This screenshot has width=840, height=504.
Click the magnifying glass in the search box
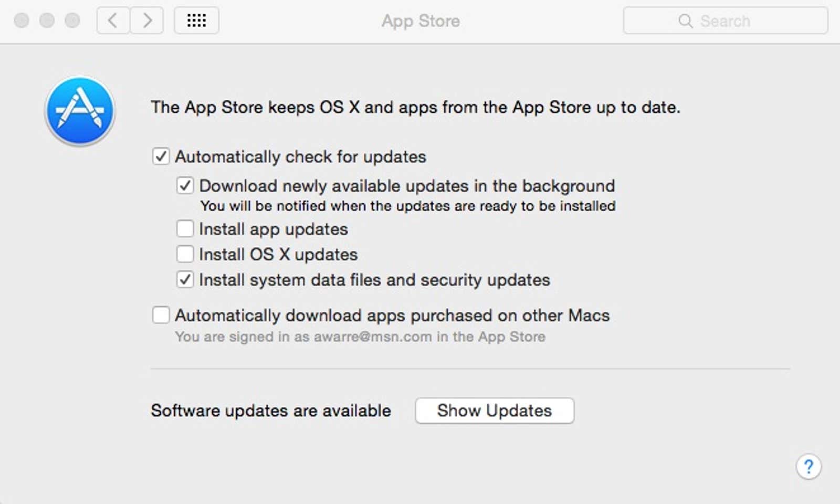685,20
